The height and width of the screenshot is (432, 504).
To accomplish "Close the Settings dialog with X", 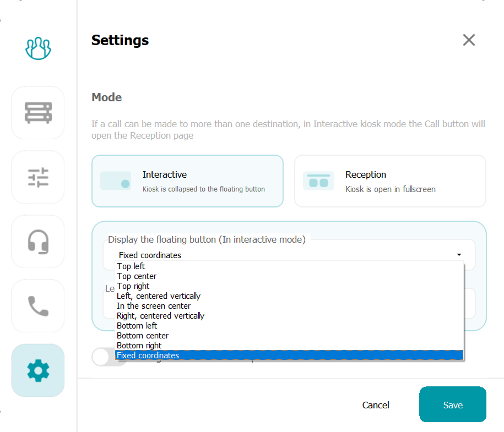I will 469,40.
